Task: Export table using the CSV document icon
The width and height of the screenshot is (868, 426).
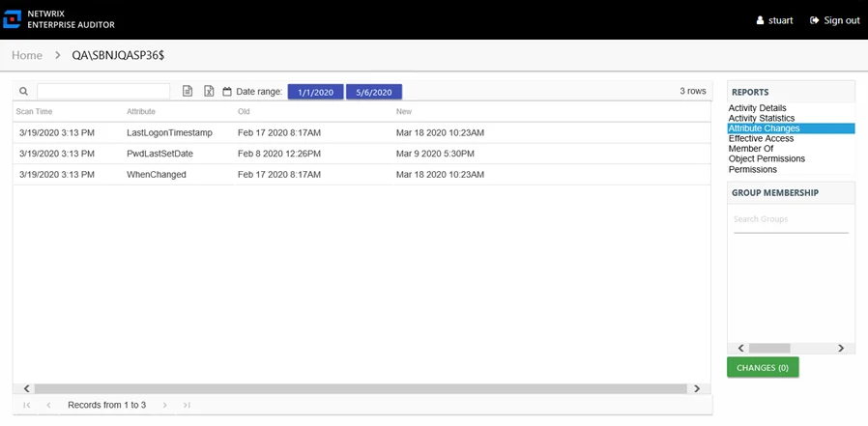Action: coord(188,91)
